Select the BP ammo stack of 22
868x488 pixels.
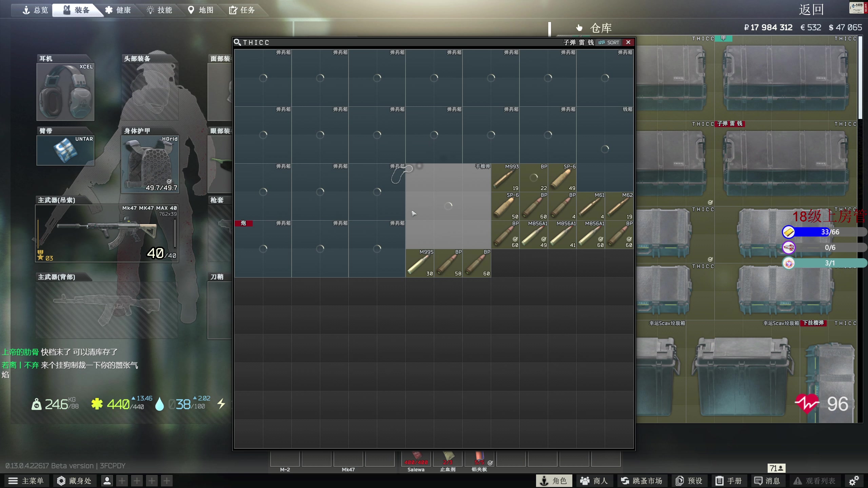534,178
